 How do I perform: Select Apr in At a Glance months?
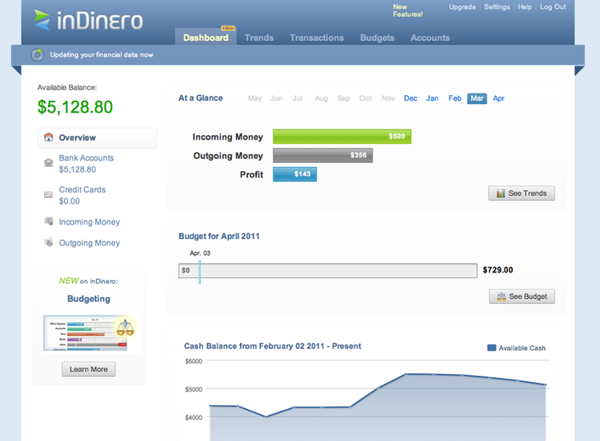click(498, 98)
